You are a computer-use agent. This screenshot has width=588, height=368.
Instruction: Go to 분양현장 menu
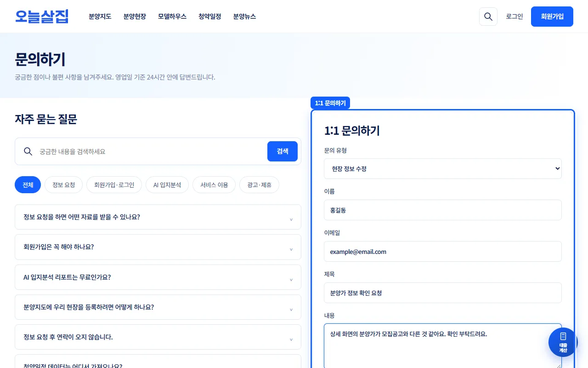click(x=135, y=17)
